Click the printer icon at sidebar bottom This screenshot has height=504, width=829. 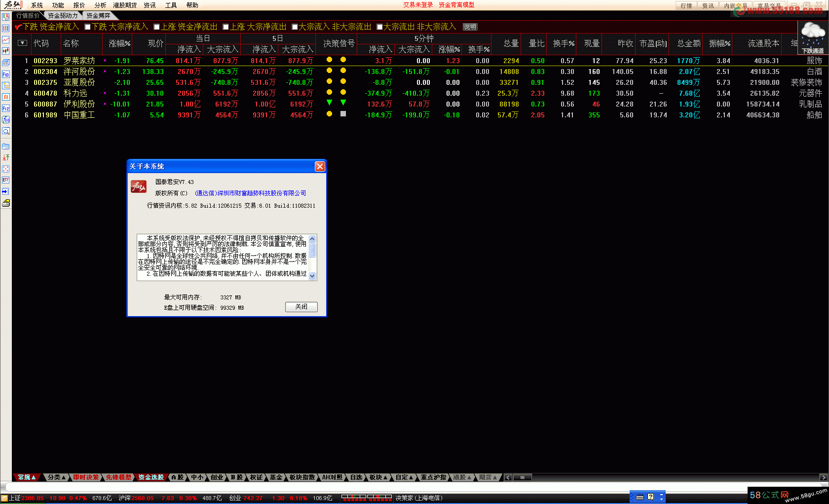(x=6, y=203)
